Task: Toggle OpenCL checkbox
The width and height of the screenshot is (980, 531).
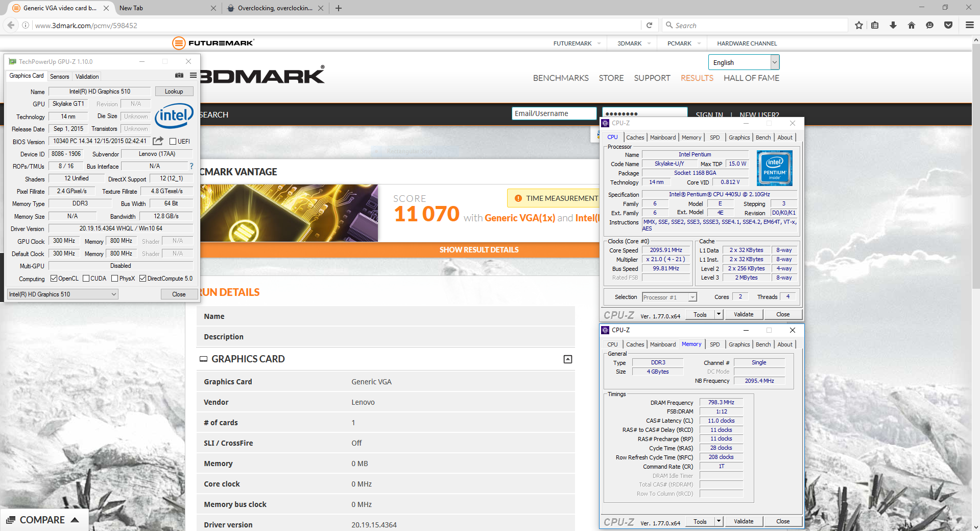Action: pos(54,279)
